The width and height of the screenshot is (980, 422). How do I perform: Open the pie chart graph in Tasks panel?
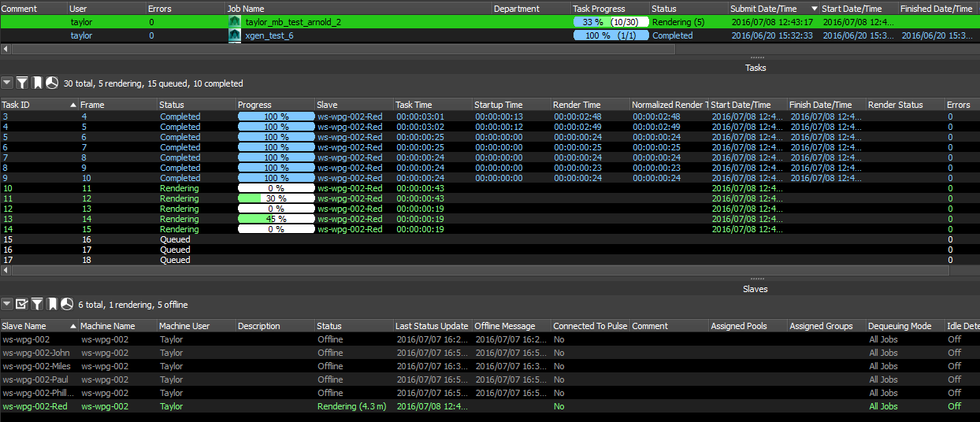(52, 83)
